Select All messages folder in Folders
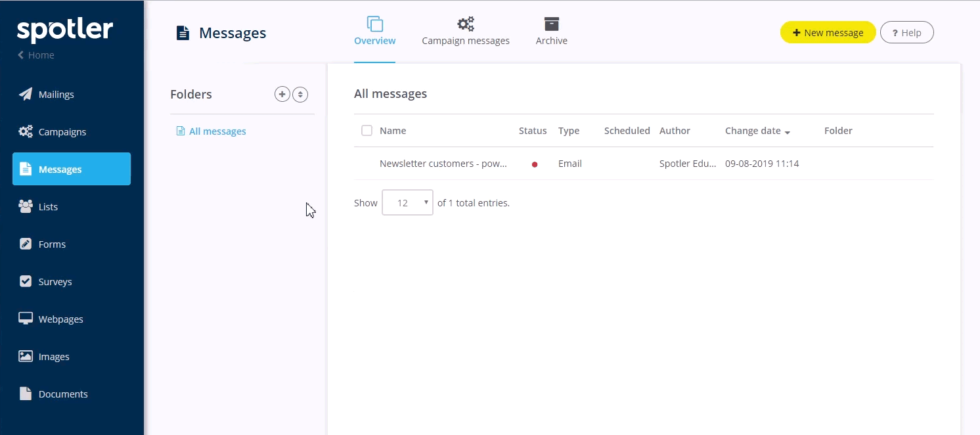The height and width of the screenshot is (435, 980). point(217,131)
